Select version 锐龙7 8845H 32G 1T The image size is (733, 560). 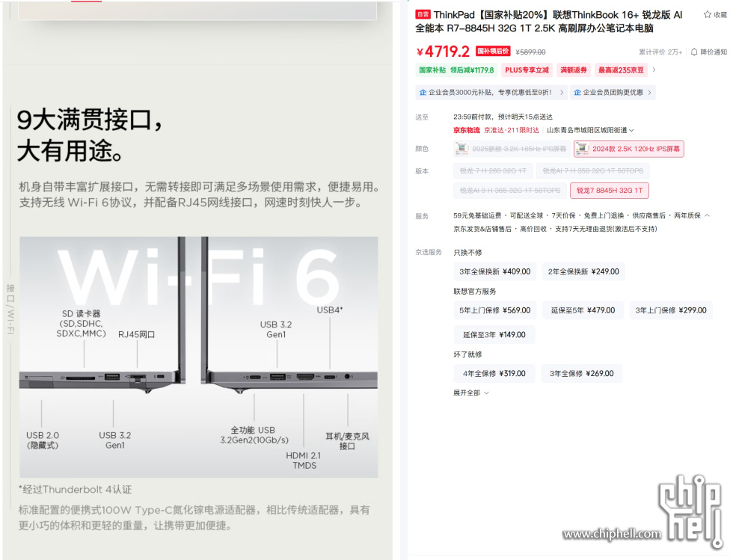[609, 190]
